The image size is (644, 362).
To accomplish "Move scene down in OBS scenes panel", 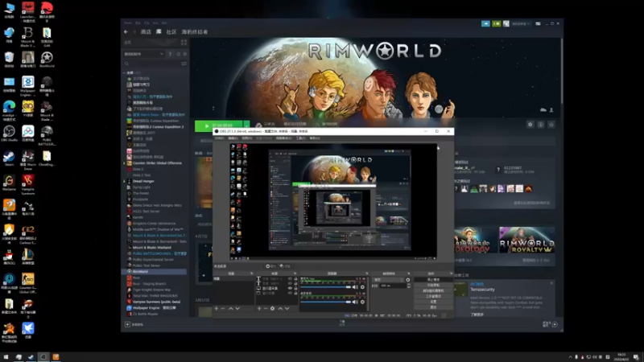I will pyautogui.click(x=237, y=308).
